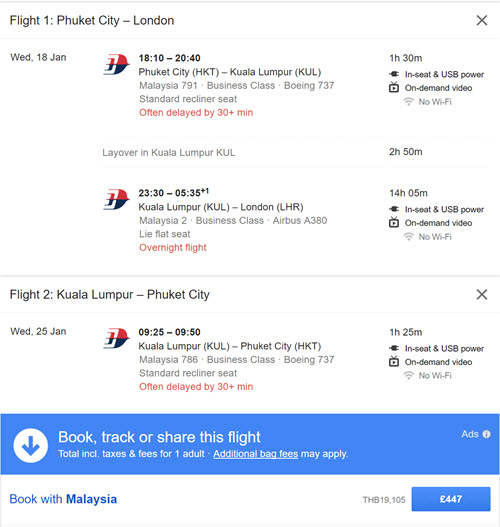This screenshot has width=500, height=527.
Task: Click the Malaysia Airlines logo for flight Malaysia 2
Action: coord(116,199)
